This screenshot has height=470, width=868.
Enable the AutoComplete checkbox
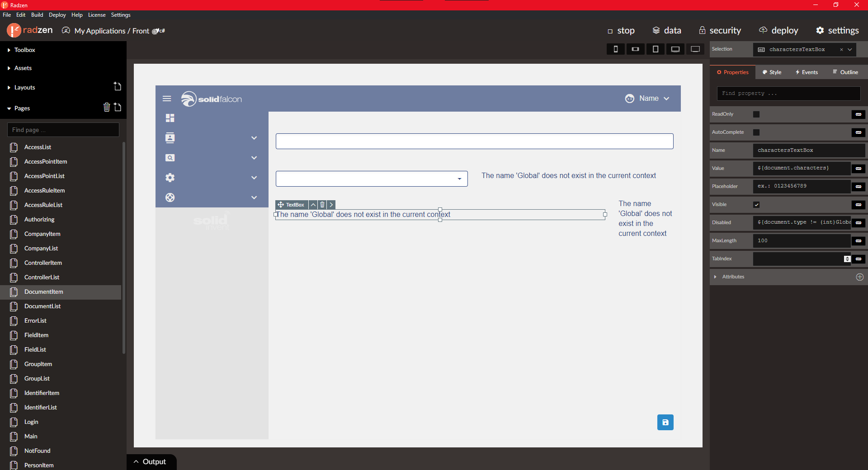(756, 132)
